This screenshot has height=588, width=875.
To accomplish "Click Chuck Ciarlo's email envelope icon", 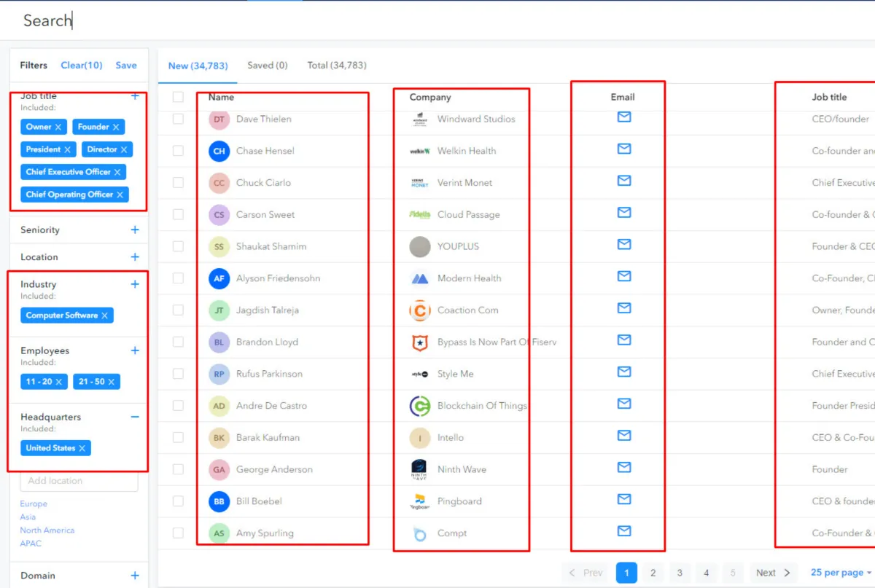I will (x=624, y=181).
